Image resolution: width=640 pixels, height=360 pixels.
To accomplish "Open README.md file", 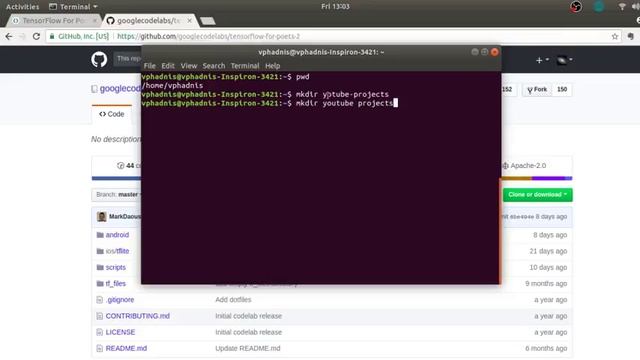I will point(126,348).
